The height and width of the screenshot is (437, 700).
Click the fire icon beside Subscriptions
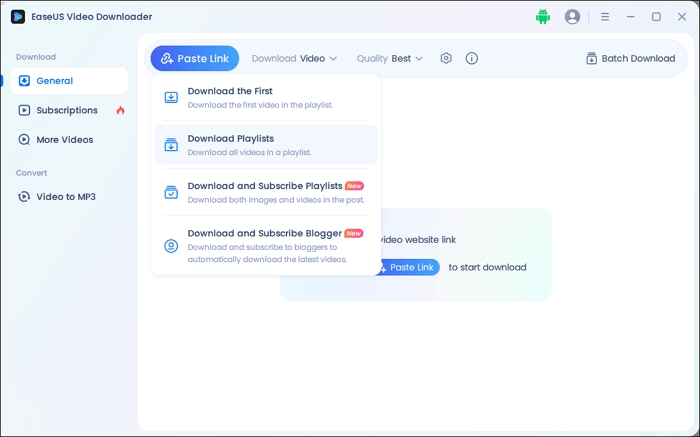click(120, 110)
